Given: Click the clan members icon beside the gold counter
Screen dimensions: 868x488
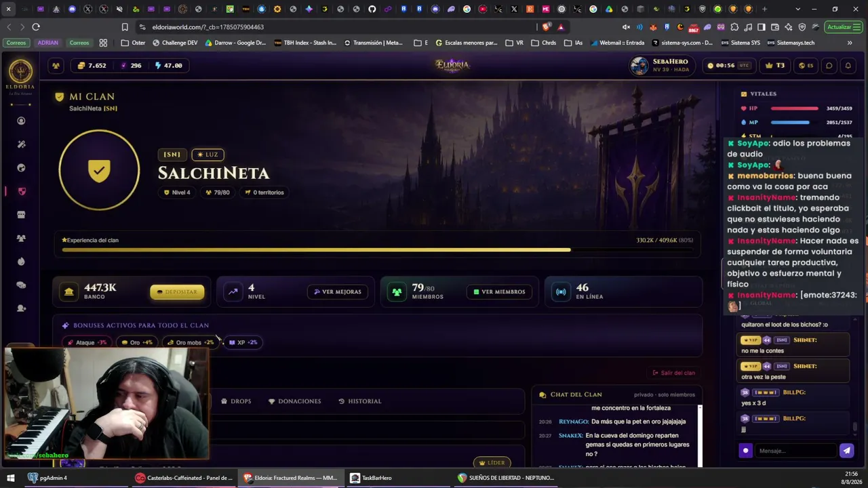Looking at the screenshot, I should [56, 66].
